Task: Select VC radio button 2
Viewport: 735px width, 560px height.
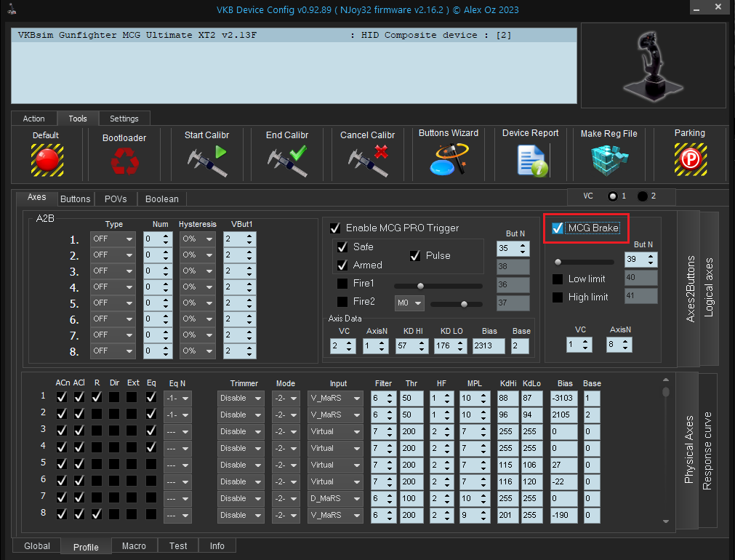Action: click(x=643, y=196)
